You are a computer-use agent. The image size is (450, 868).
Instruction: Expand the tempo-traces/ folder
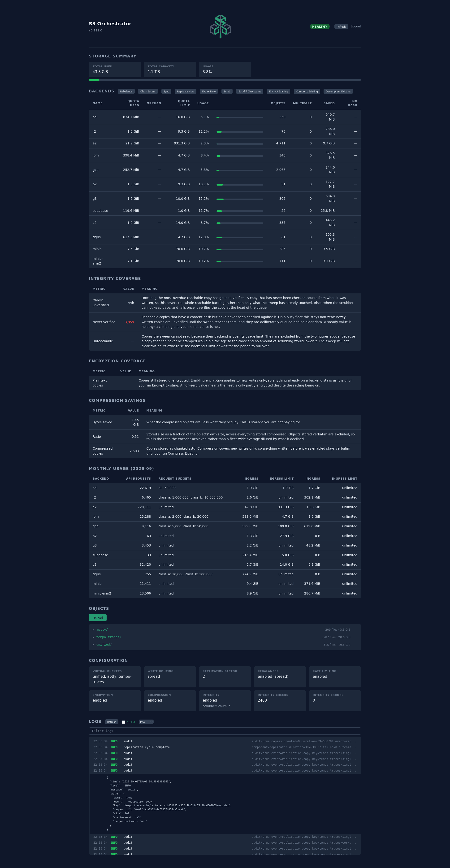point(108,637)
